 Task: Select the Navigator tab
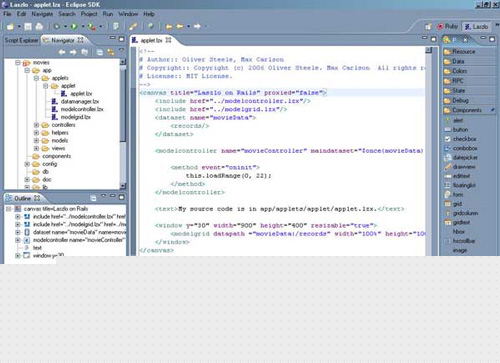(x=63, y=40)
